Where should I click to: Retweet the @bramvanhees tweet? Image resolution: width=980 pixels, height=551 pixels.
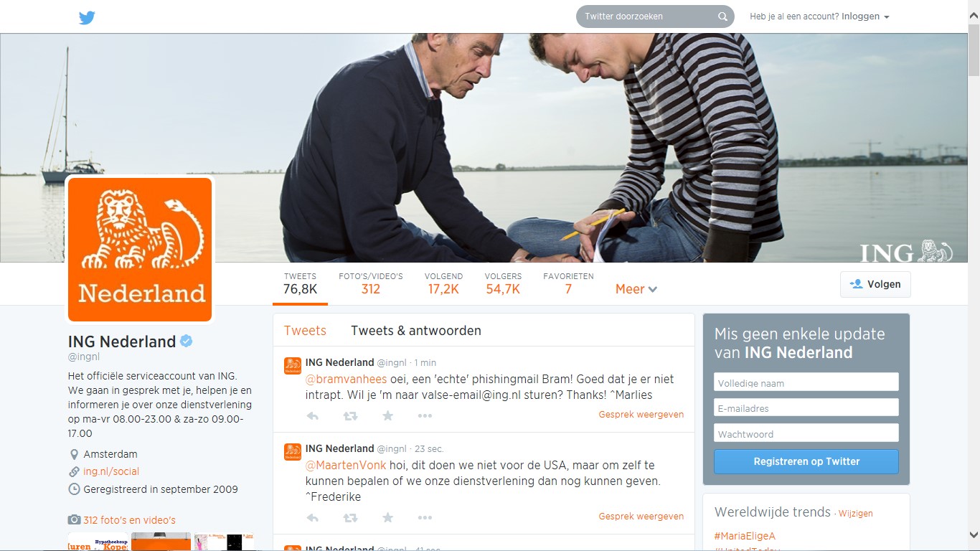point(350,415)
